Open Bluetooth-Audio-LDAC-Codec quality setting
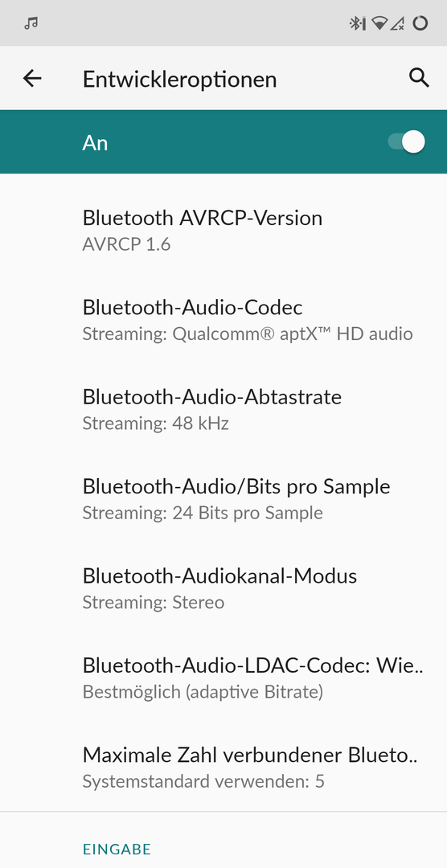The image size is (447, 868). pyautogui.click(x=223, y=678)
